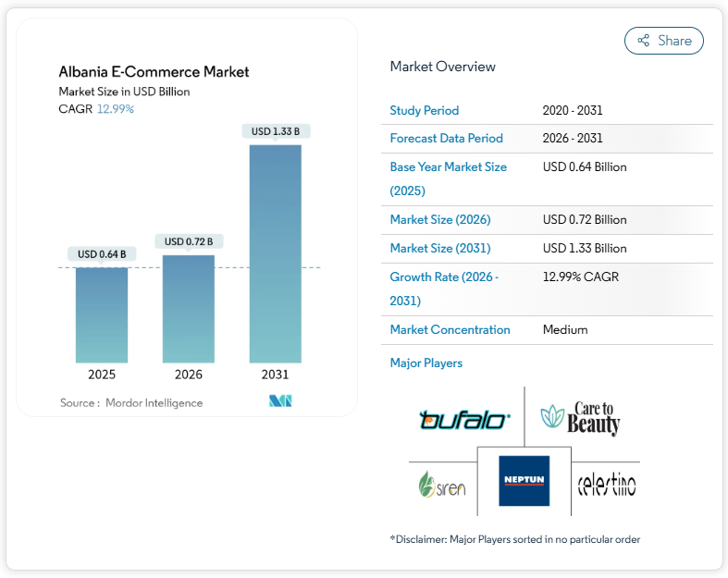Select the 2026 bar in chart
The height and width of the screenshot is (578, 728).
point(189,309)
